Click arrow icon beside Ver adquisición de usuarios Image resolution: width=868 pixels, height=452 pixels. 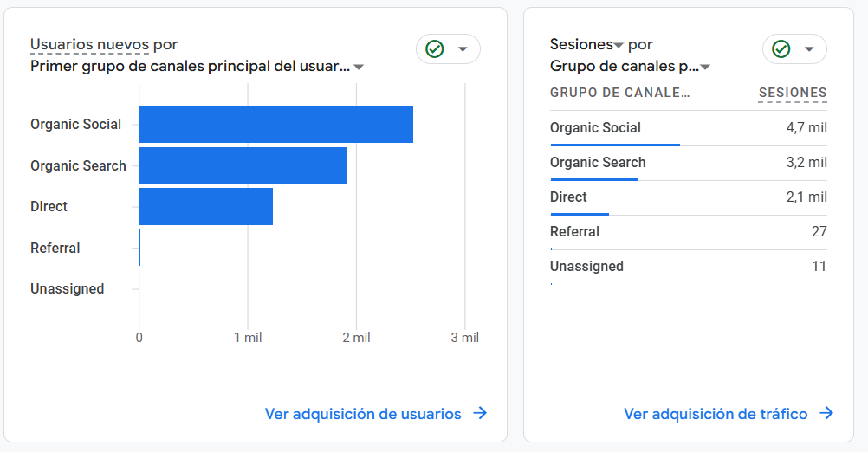tap(480, 414)
